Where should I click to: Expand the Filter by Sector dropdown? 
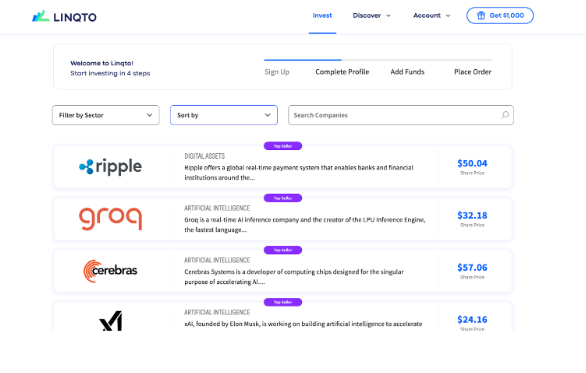(x=106, y=115)
